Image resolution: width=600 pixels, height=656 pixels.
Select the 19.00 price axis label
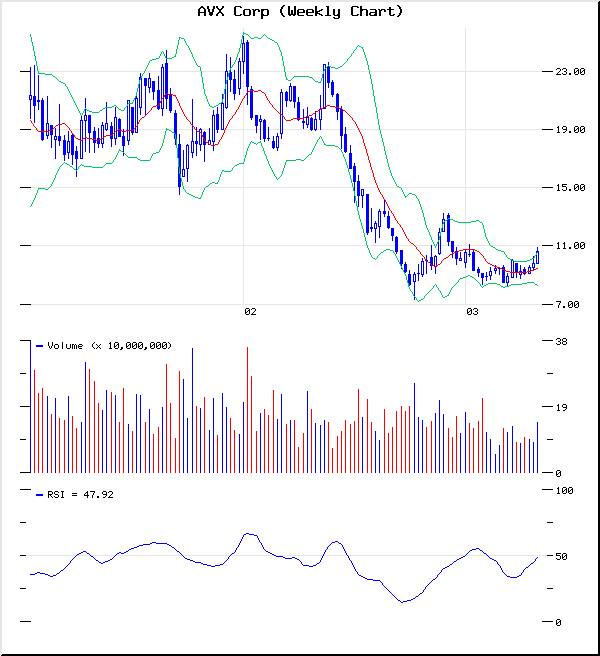[570, 130]
